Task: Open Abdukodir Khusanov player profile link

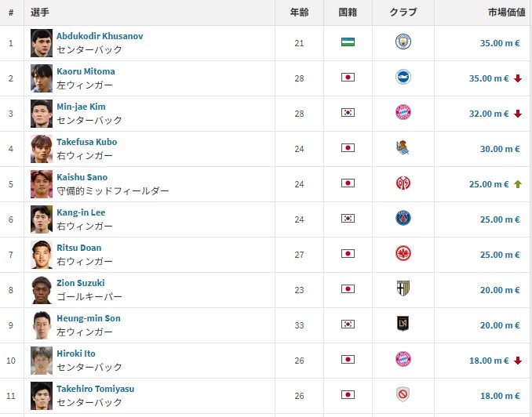Action: pos(100,36)
